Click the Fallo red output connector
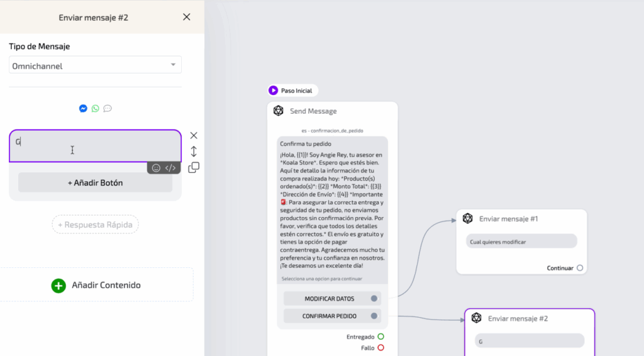The height and width of the screenshot is (356, 644). pyautogui.click(x=380, y=348)
